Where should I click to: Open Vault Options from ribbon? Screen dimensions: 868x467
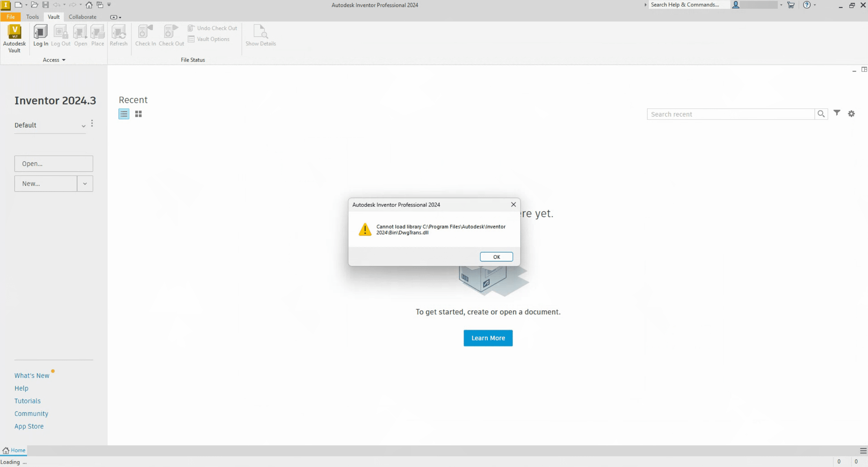(x=208, y=39)
